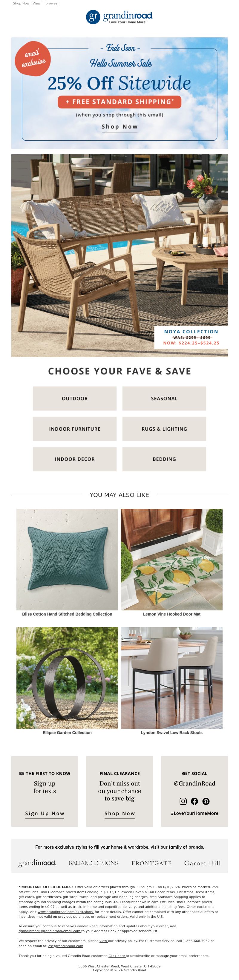Image resolution: width=239 pixels, height=980 pixels.
Task: Open the exclusions page link
Action: (65, 911)
